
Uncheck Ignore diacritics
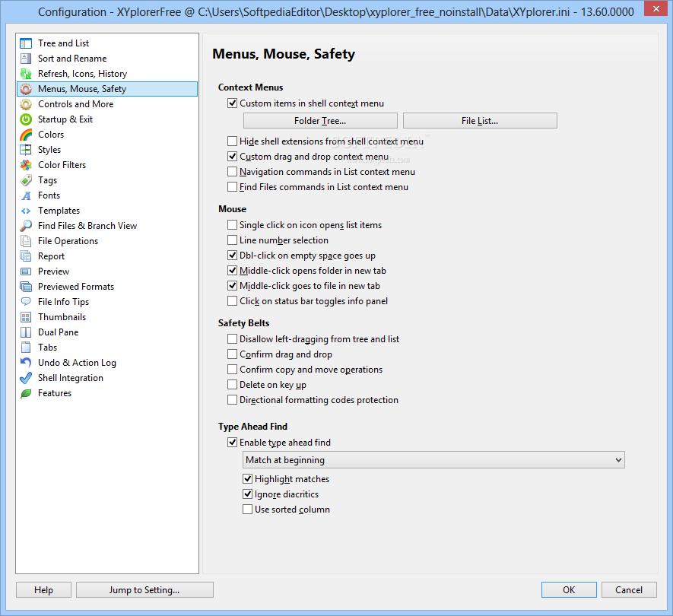[247, 494]
